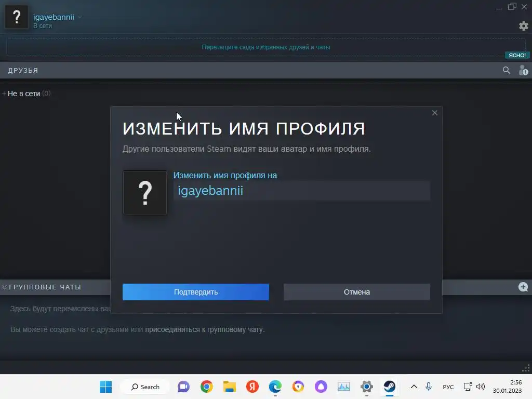Open the taskbar Search box
Image resolution: width=532 pixels, height=399 pixels.
coord(145,387)
